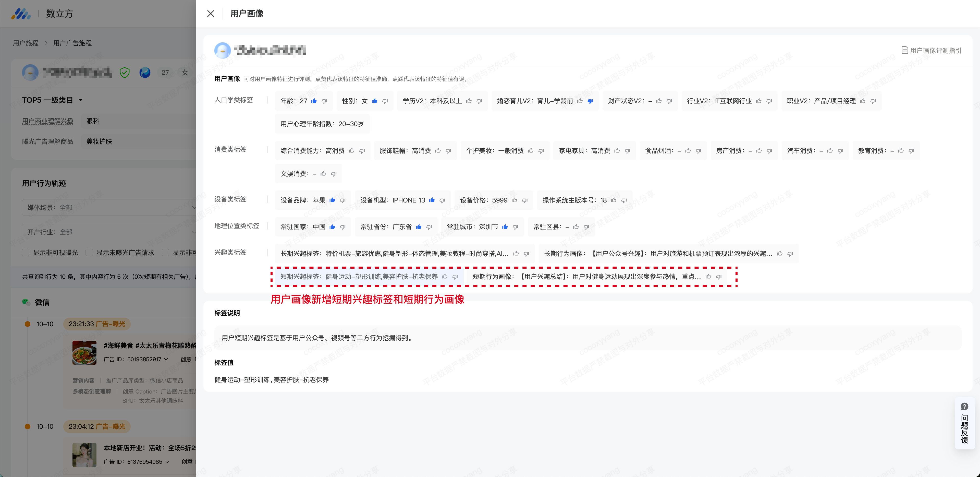
Task: Enable 显示非可视曝光 checkbox
Action: [26, 253]
